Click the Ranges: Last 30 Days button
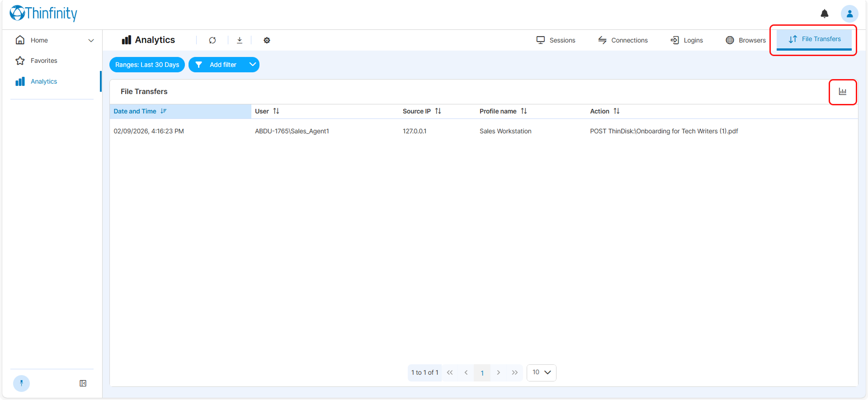The height and width of the screenshot is (400, 868). (x=147, y=65)
